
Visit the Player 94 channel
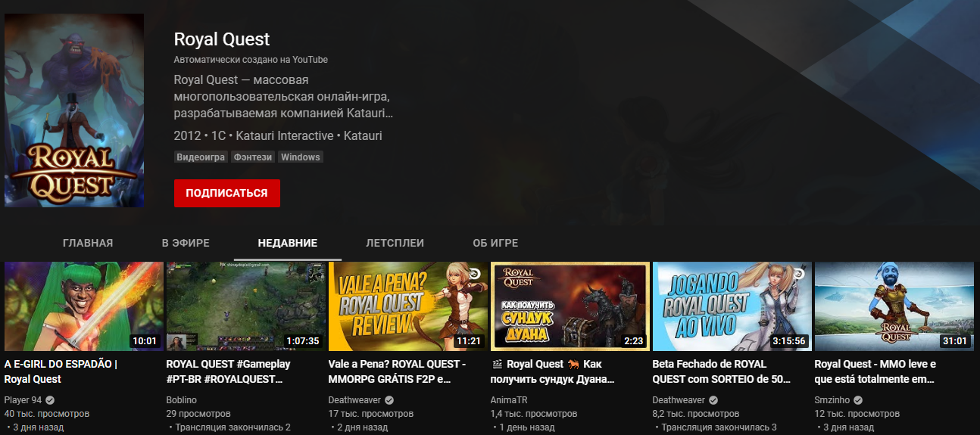tap(23, 399)
